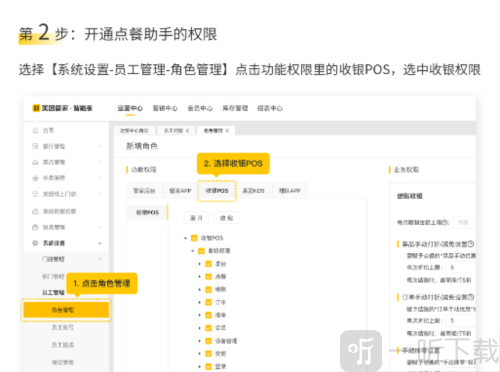This screenshot has width=500, height=372.
Task: Uncheck the 设备管理 permission checkbox
Action: (x=209, y=341)
